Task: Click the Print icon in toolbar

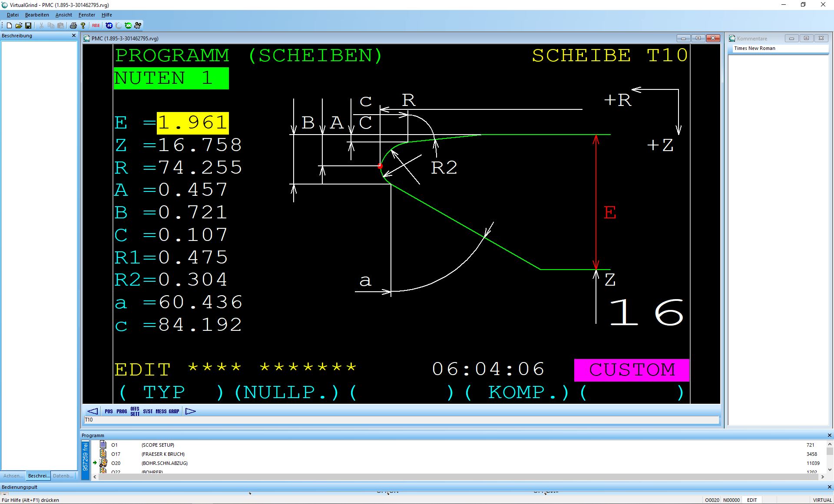Action: [73, 26]
